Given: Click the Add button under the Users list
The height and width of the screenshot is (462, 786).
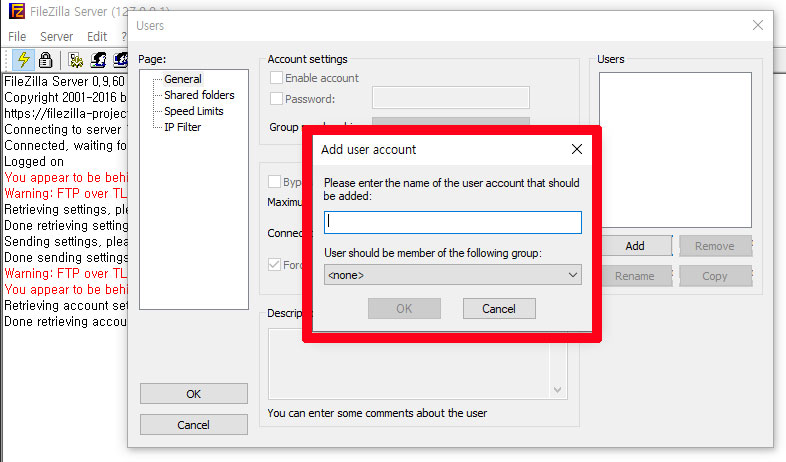Looking at the screenshot, I should [635, 246].
